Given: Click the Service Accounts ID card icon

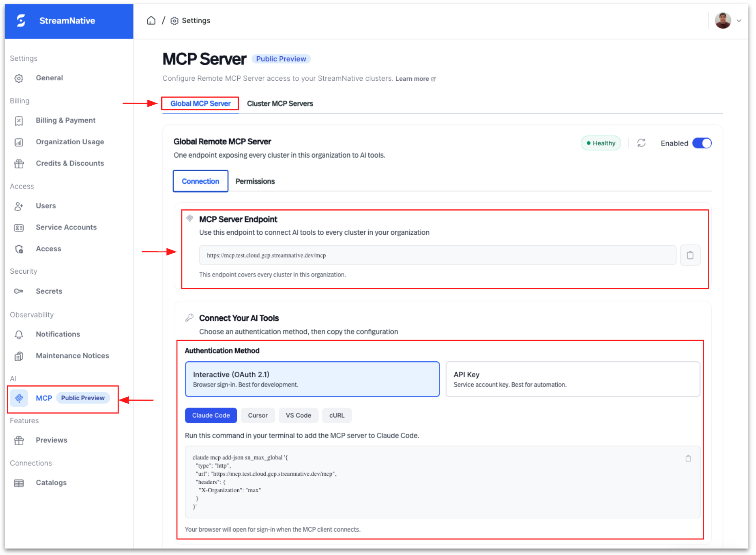Looking at the screenshot, I should tap(19, 228).
